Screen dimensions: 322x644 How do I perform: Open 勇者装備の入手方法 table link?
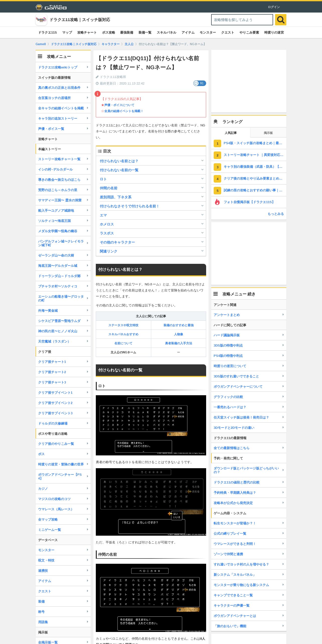[179, 343]
